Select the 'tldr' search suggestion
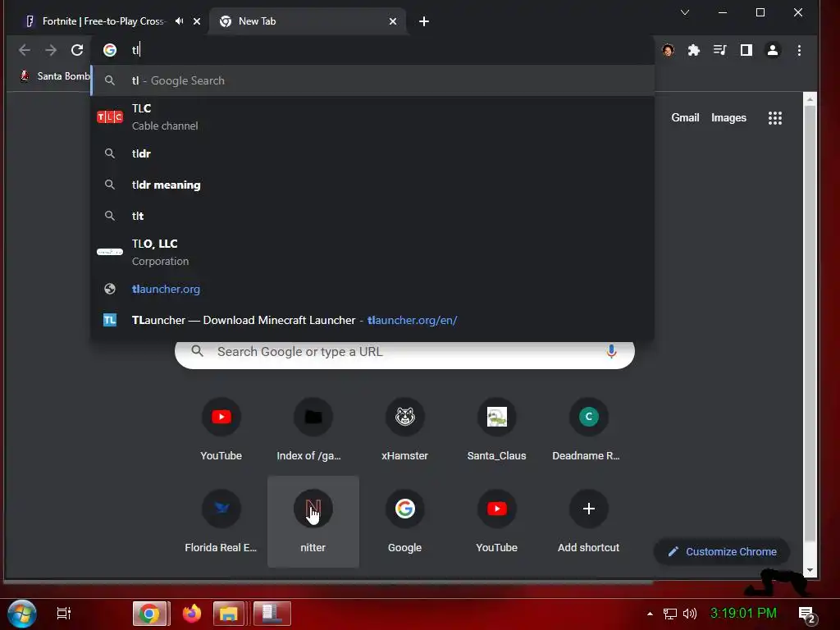 click(373, 153)
